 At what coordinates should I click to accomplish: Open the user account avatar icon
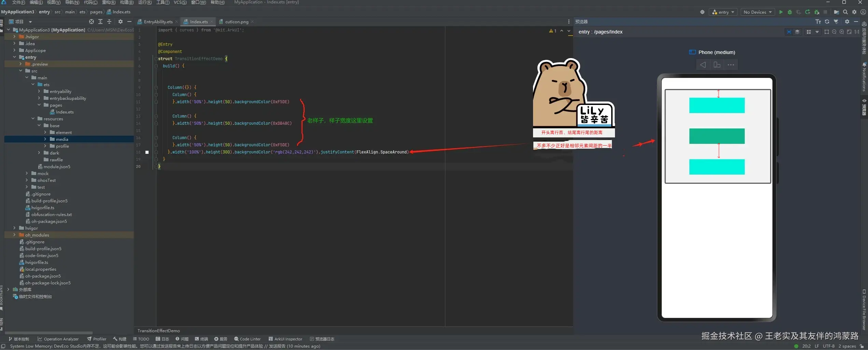pyautogui.click(x=863, y=12)
